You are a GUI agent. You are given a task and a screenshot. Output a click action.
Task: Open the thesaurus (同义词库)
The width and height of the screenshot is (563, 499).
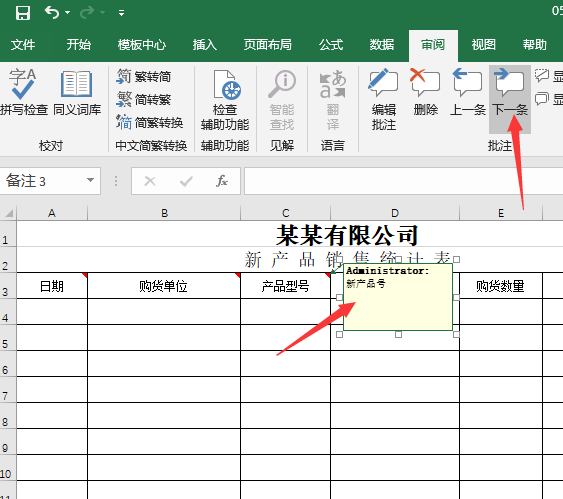(x=77, y=92)
